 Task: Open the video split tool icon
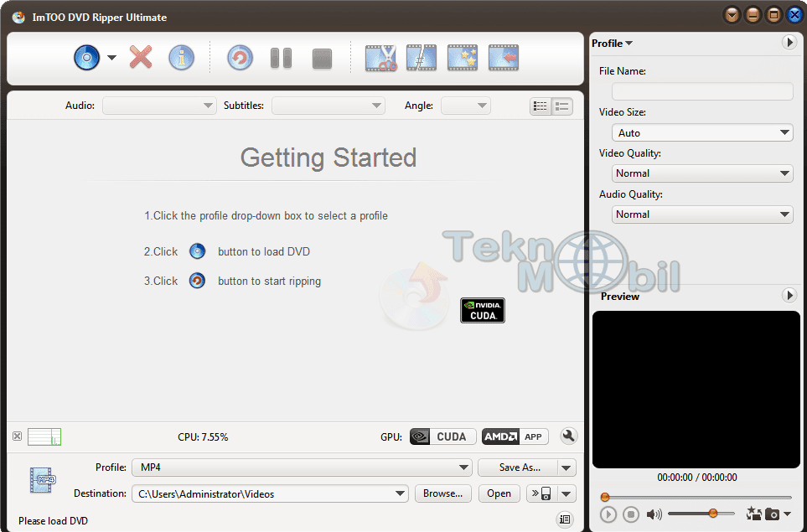tap(422, 58)
